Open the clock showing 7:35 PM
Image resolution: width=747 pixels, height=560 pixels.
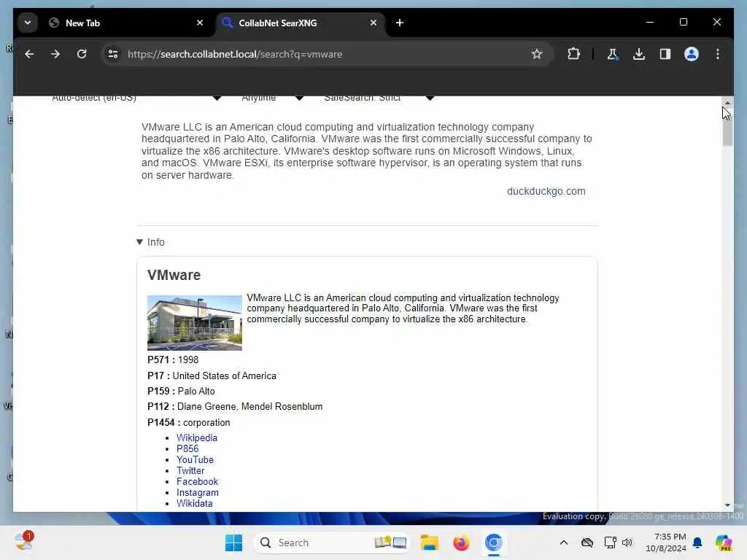pyautogui.click(x=665, y=542)
